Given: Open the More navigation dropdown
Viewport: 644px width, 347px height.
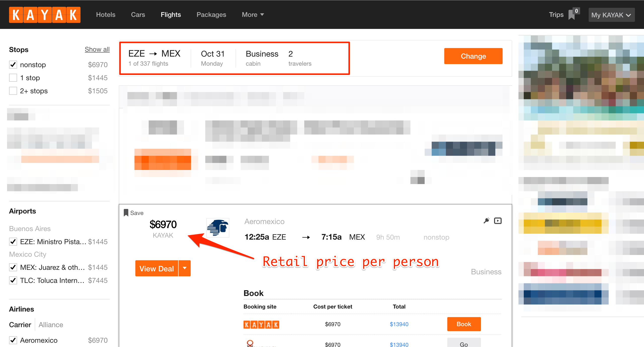Looking at the screenshot, I should (253, 15).
